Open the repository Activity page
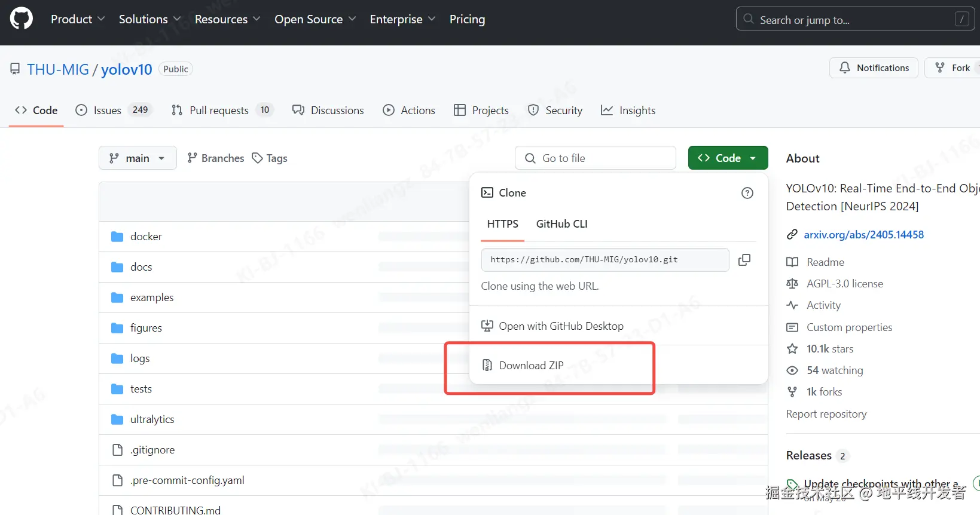The width and height of the screenshot is (980, 515). click(x=823, y=305)
